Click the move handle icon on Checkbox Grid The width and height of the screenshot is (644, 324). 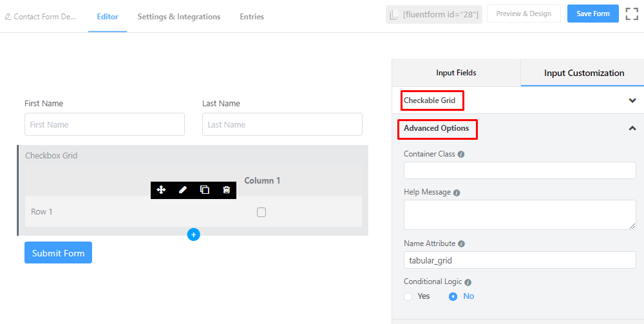click(161, 190)
